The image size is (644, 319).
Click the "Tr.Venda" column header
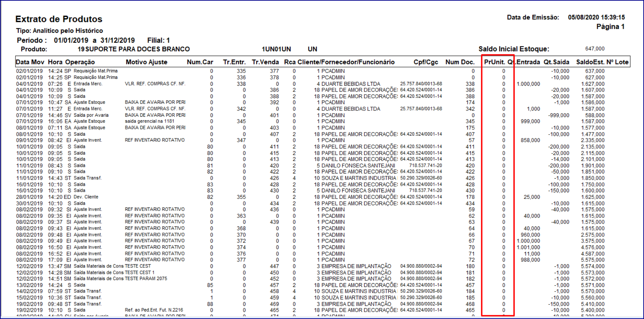[x=265, y=62]
